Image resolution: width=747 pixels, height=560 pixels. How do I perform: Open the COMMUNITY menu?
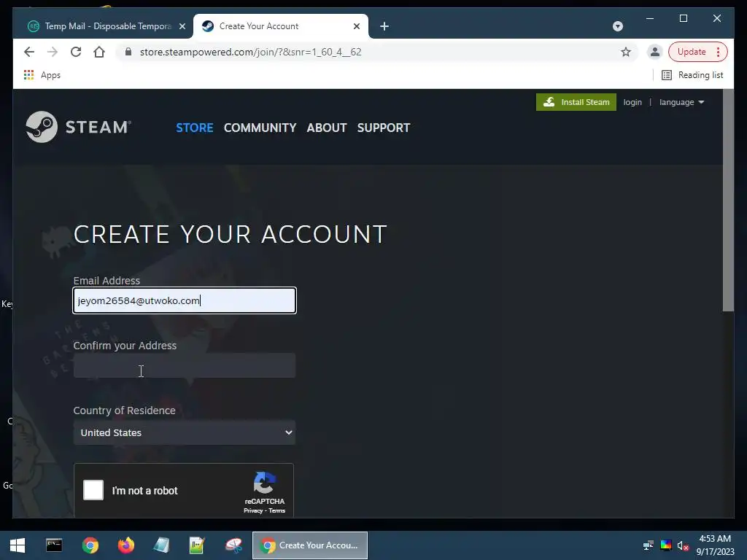pyautogui.click(x=260, y=128)
